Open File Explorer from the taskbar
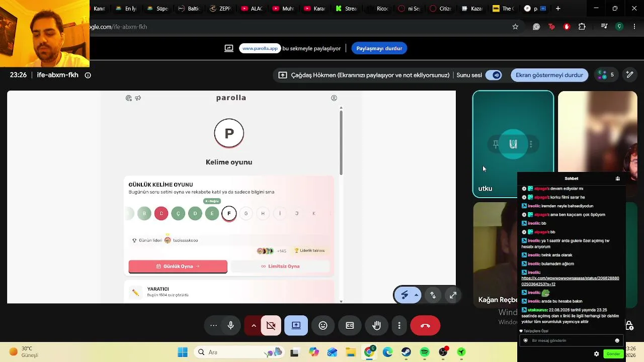Screen dimensions: 644x362 point(351,352)
